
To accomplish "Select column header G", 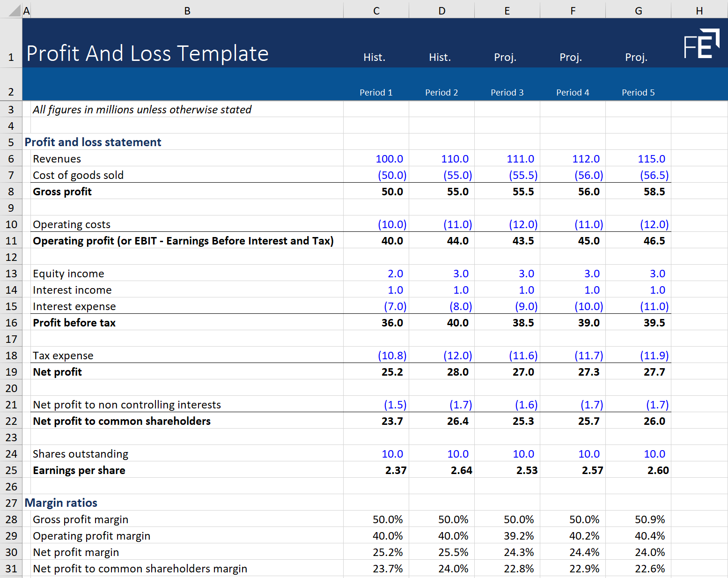I will 638,10.
